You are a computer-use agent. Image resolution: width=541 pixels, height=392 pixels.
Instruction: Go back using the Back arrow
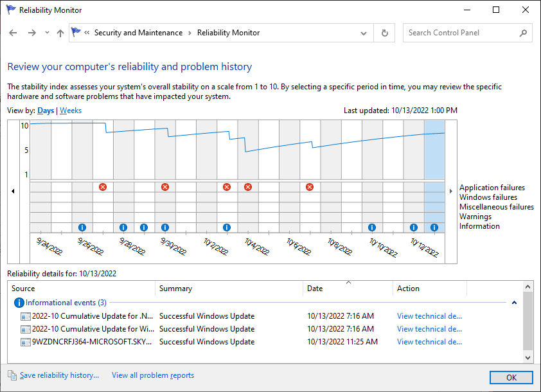pos(13,33)
